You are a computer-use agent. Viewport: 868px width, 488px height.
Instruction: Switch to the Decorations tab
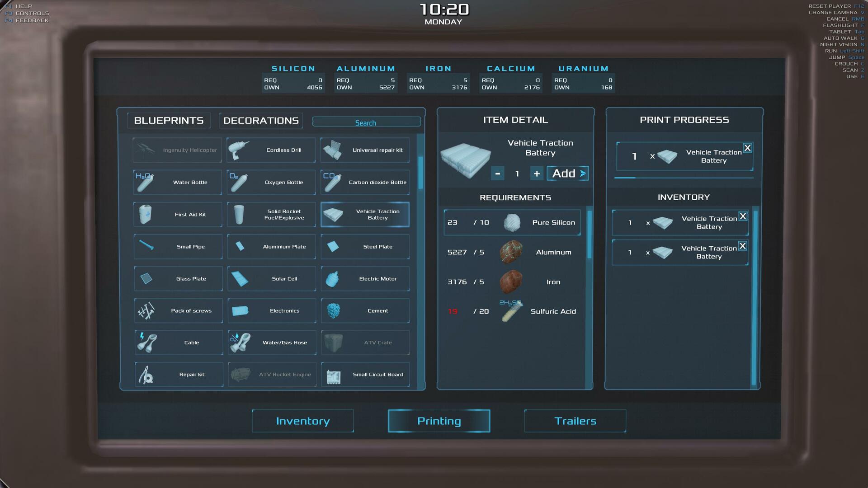click(261, 121)
